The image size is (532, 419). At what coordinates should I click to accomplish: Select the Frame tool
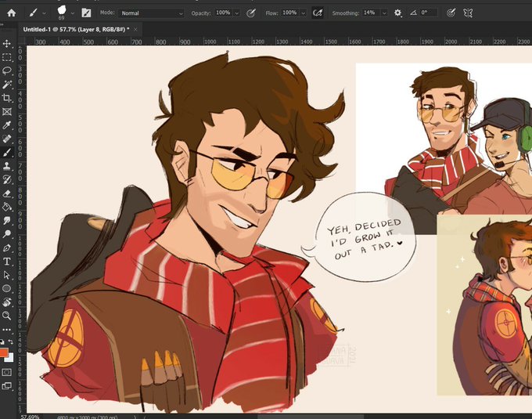coord(6,112)
